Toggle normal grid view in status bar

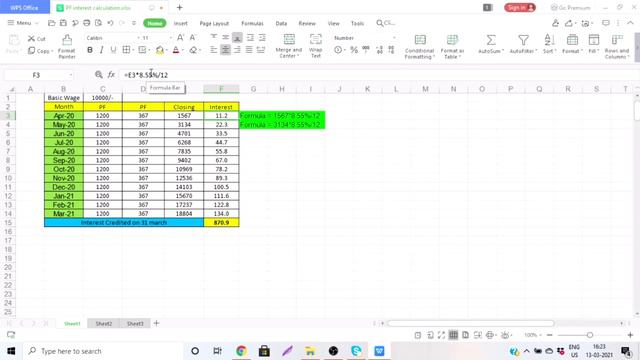pos(453,335)
